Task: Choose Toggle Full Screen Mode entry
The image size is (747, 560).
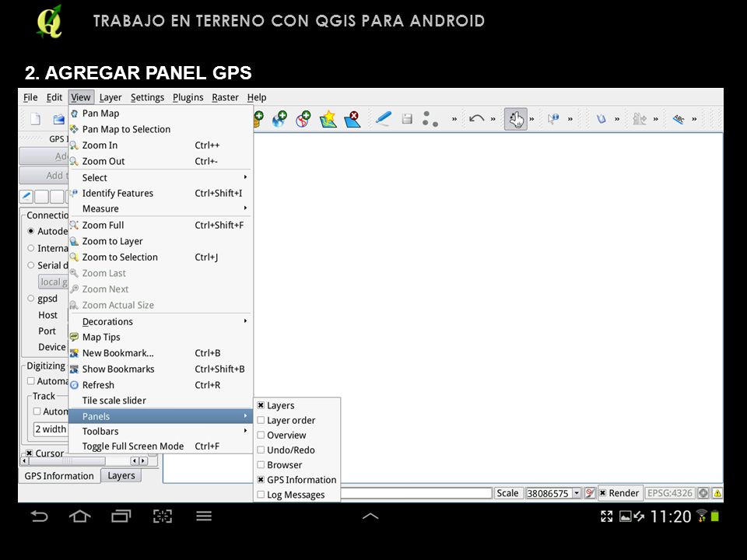Action: coord(160,446)
